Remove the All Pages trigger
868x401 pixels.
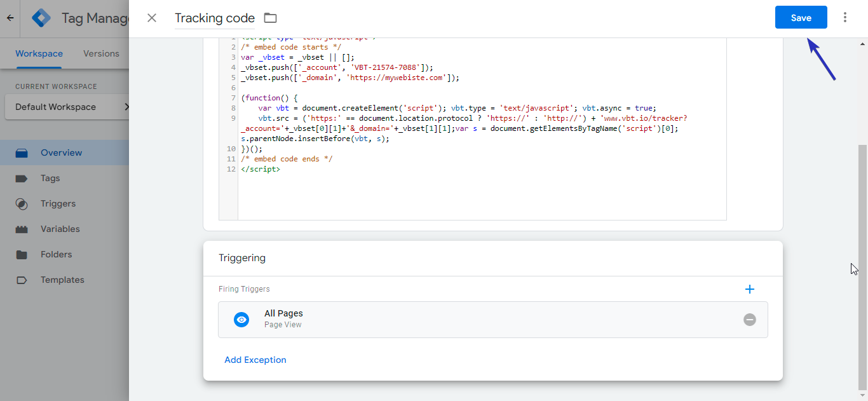pyautogui.click(x=750, y=320)
